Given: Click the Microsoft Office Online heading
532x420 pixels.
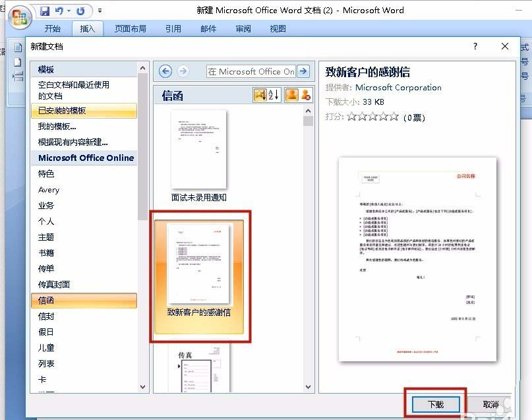Looking at the screenshot, I should [x=86, y=158].
